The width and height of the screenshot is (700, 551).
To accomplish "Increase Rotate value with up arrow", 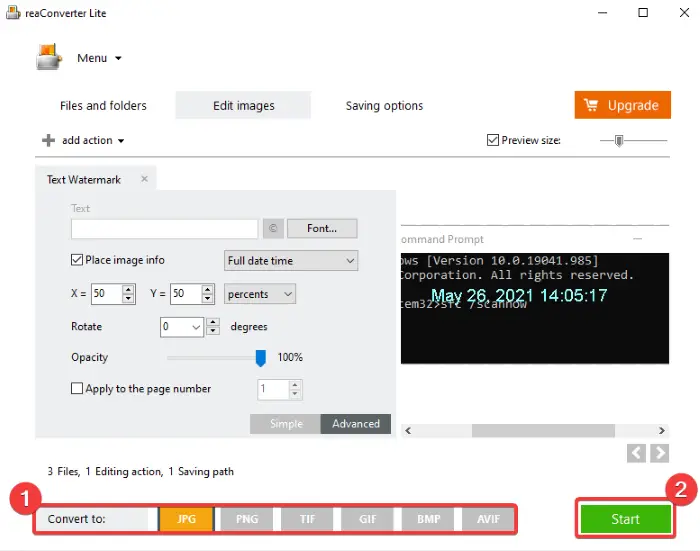I will pos(213,322).
